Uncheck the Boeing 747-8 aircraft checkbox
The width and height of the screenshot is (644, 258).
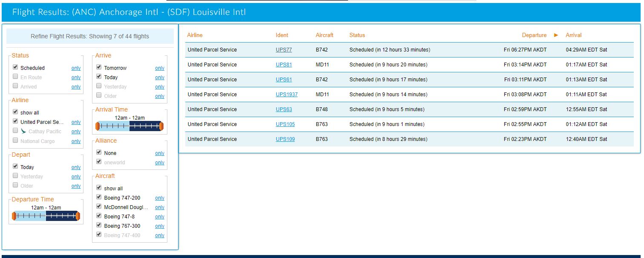99,216
